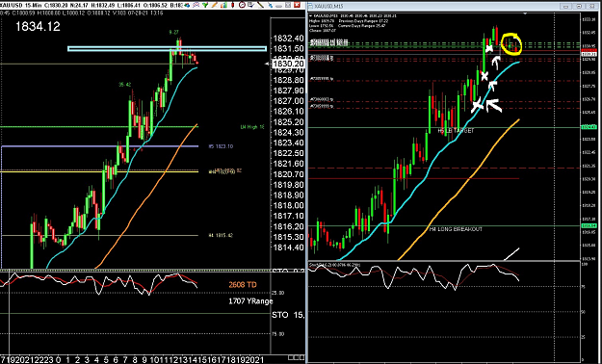Click the 1814.40 value on left price axis
The width and height of the screenshot is (602, 364).
[288, 247]
